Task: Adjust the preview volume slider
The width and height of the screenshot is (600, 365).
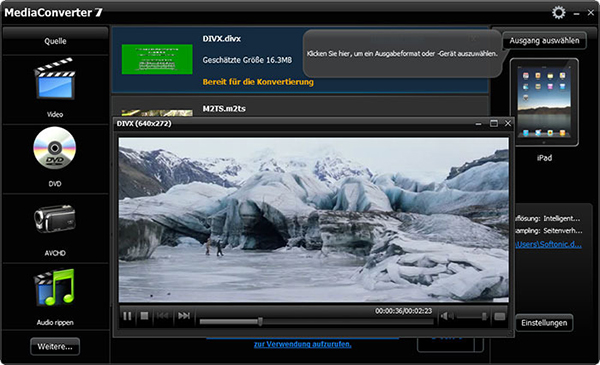Action: (x=472, y=316)
